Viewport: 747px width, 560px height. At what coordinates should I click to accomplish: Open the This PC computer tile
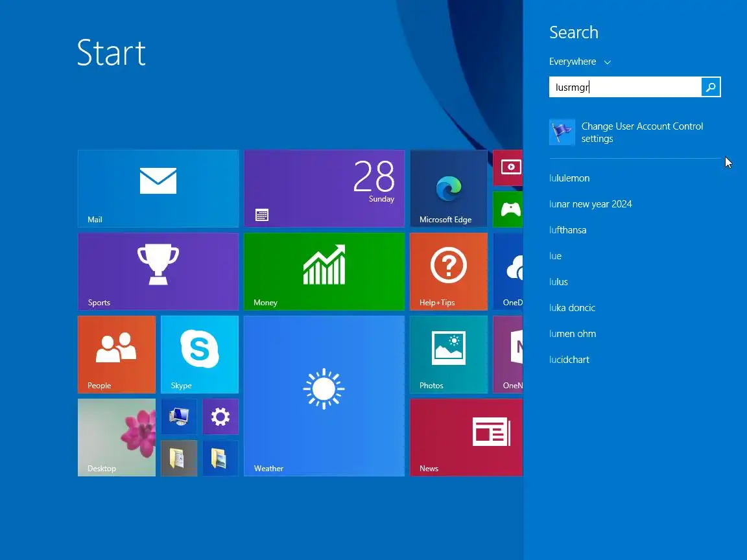tap(179, 417)
